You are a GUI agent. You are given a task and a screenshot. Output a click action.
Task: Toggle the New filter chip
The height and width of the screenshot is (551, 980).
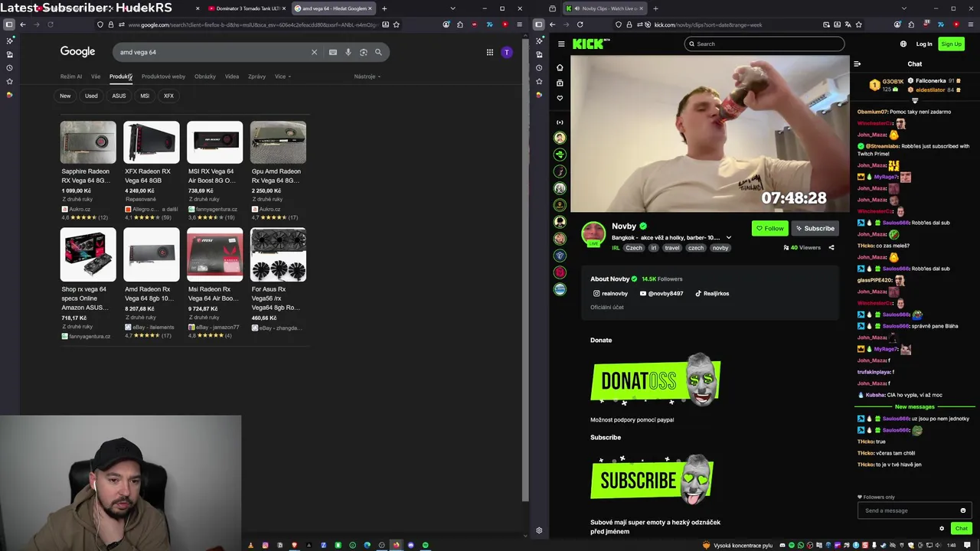coord(65,96)
